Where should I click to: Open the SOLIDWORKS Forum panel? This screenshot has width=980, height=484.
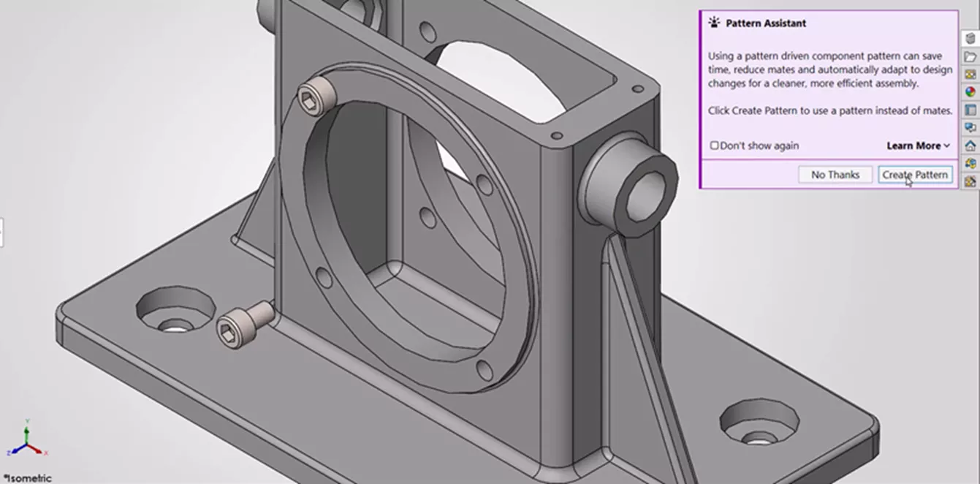(x=970, y=127)
